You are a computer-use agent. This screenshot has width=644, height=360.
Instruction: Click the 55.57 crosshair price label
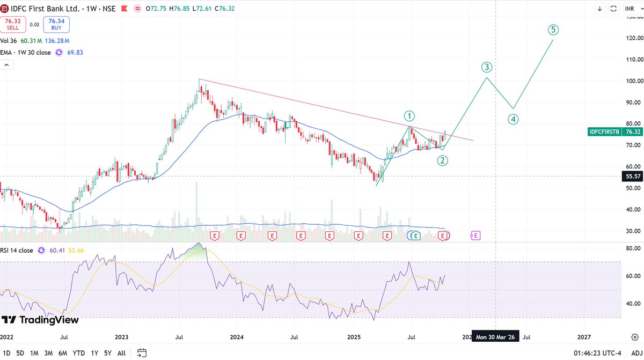coord(632,175)
